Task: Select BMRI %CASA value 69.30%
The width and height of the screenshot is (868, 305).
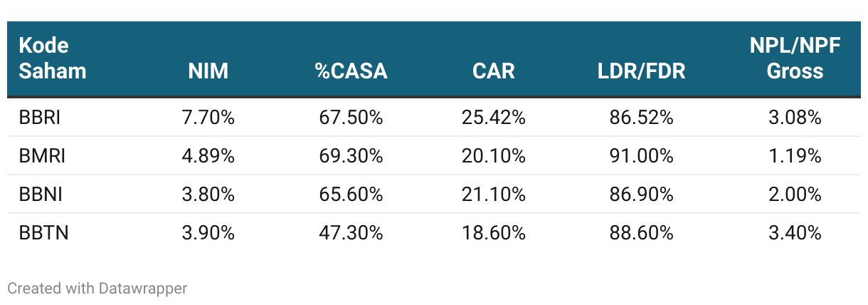Action: point(351,156)
